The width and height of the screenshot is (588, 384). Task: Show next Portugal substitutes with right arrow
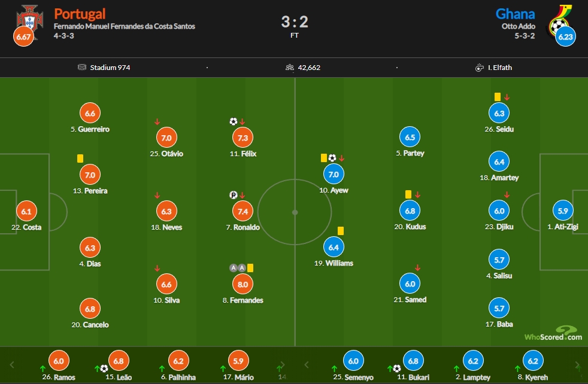tap(283, 364)
